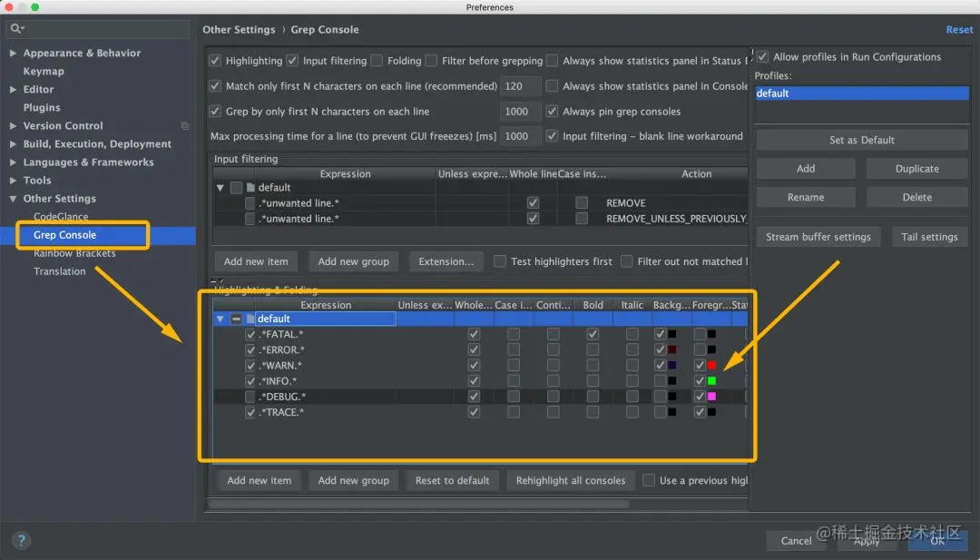Screen dimensions: 980x560
Task: Uncheck the .*FATAL.* Bold checkbox
Action: coord(593,334)
